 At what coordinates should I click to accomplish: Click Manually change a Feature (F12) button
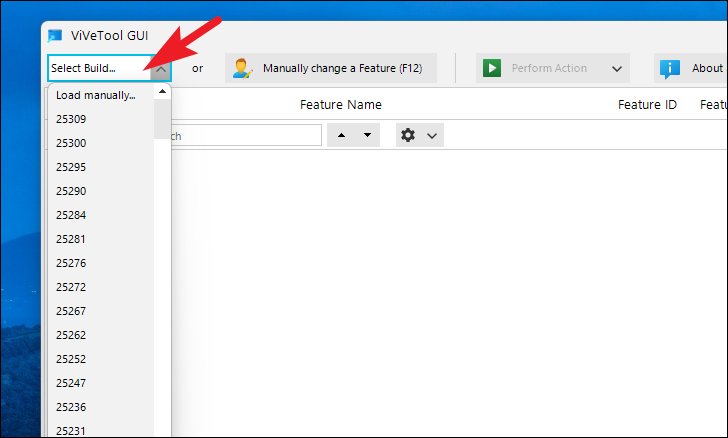tap(331, 68)
